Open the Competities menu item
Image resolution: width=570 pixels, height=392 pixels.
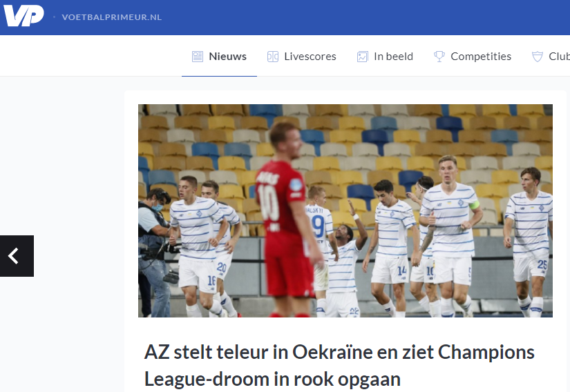point(481,57)
